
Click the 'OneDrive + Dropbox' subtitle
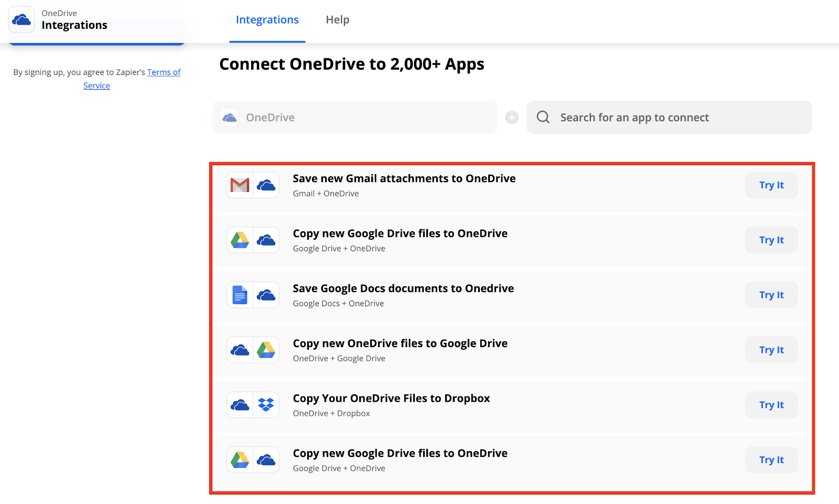pyautogui.click(x=331, y=414)
